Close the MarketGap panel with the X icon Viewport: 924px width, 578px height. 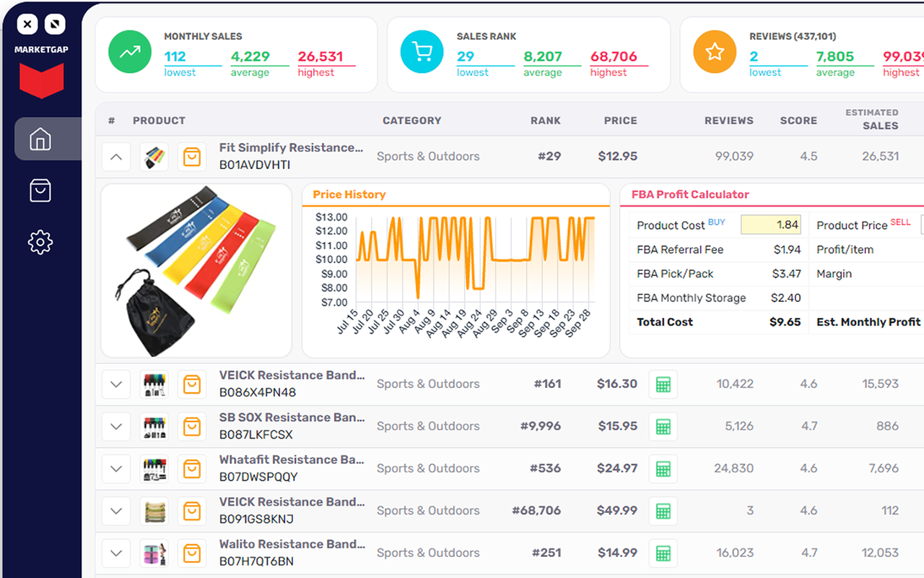coord(27,24)
